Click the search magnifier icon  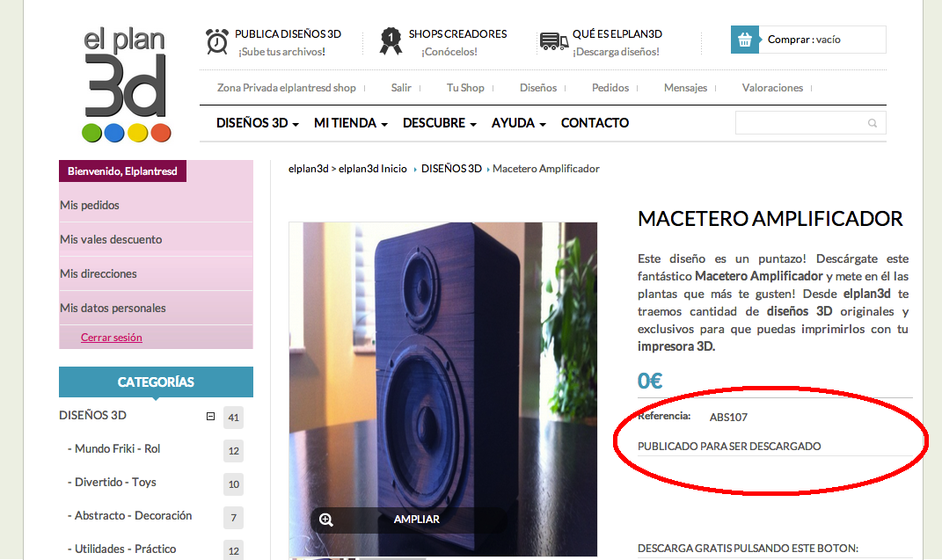(x=873, y=123)
